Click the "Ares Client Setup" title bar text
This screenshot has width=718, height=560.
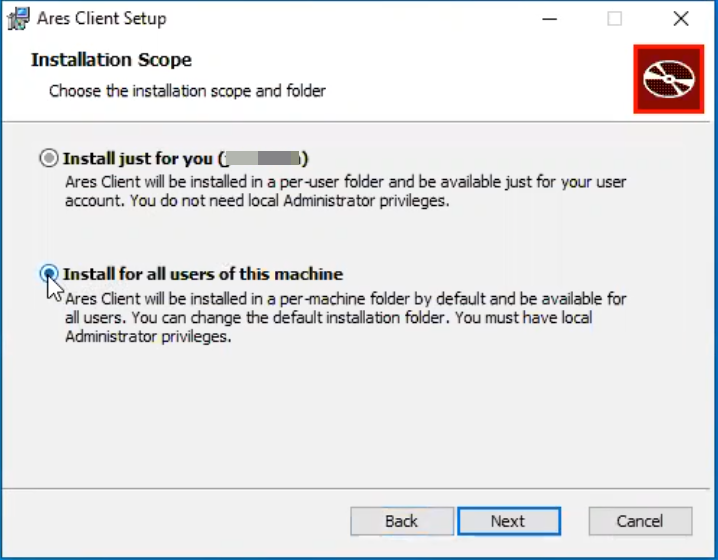click(102, 19)
